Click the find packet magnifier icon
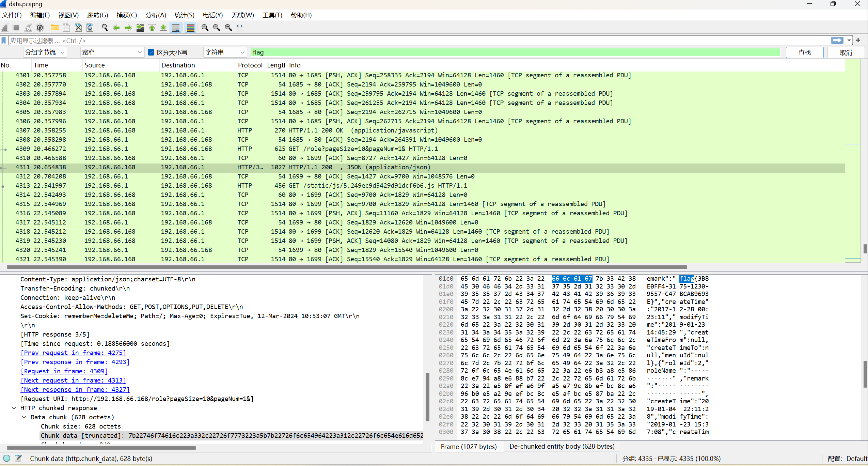Viewport: 868px width, 466px height. point(105,28)
